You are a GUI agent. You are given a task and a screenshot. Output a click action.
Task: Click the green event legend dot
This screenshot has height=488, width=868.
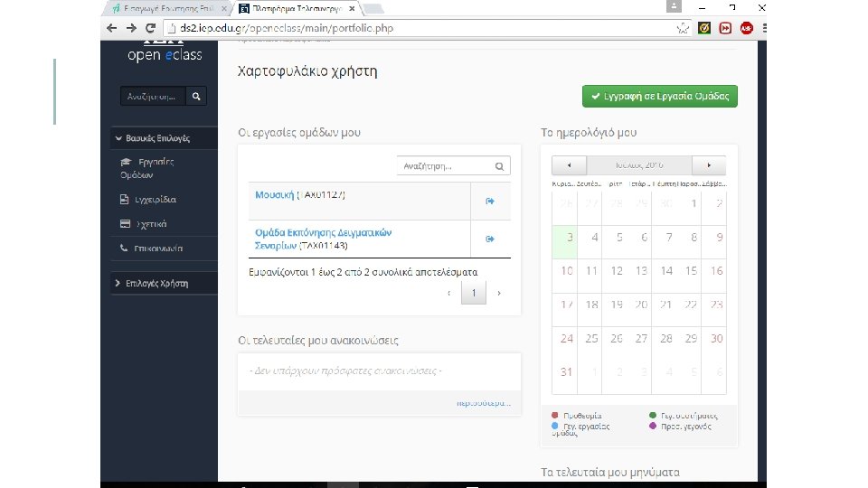653,415
